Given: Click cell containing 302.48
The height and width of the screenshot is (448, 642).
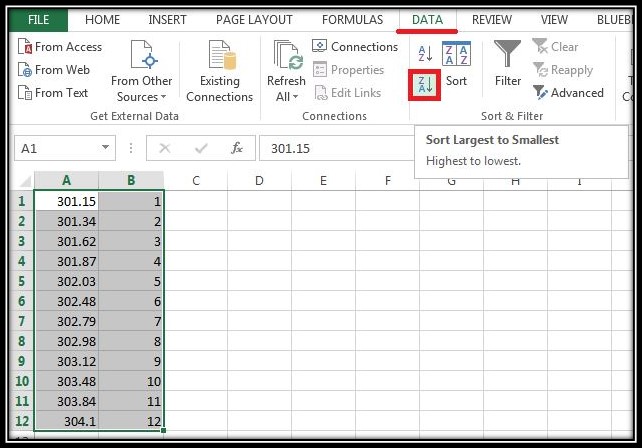Looking at the screenshot, I should click(66, 301).
